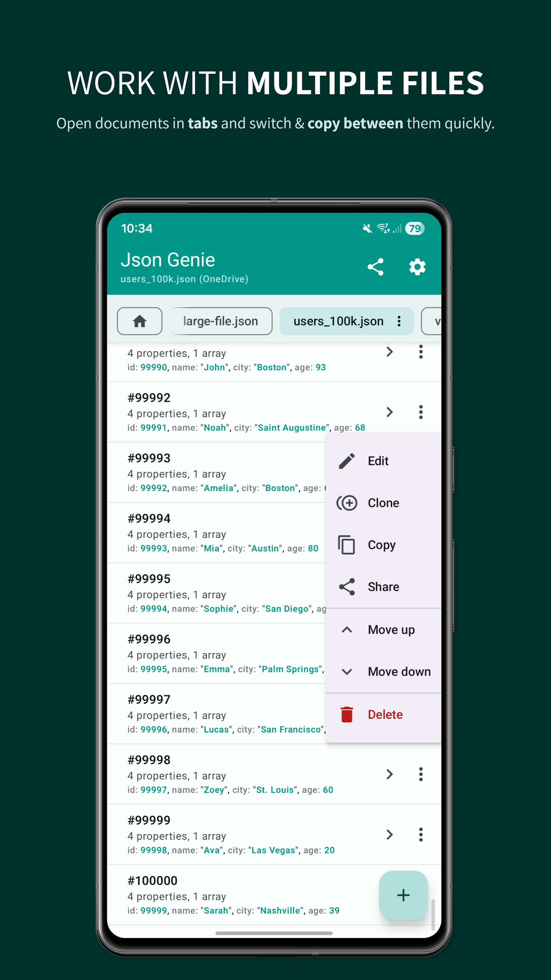Tap the red trash Delete icon
The width and height of the screenshot is (551, 980).
click(x=347, y=714)
